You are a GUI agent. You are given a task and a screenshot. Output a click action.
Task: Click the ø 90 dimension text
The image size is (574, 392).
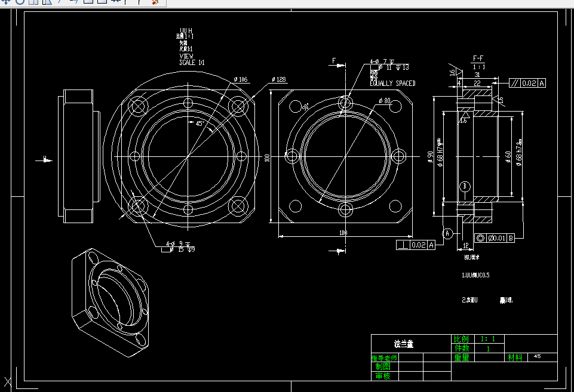coord(431,156)
